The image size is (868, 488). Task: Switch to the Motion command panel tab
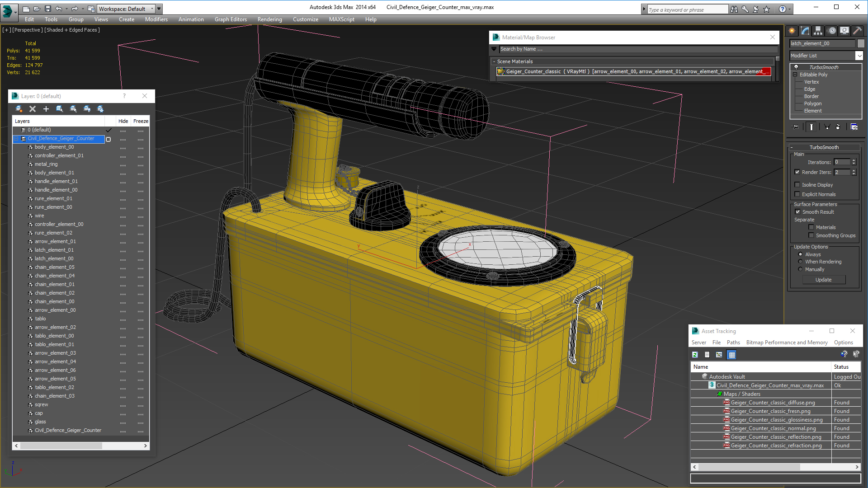[x=832, y=31]
